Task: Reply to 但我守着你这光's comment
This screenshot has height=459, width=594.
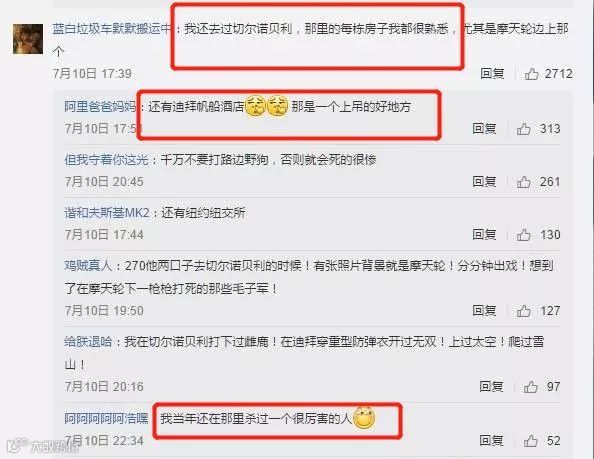Action: click(x=484, y=182)
